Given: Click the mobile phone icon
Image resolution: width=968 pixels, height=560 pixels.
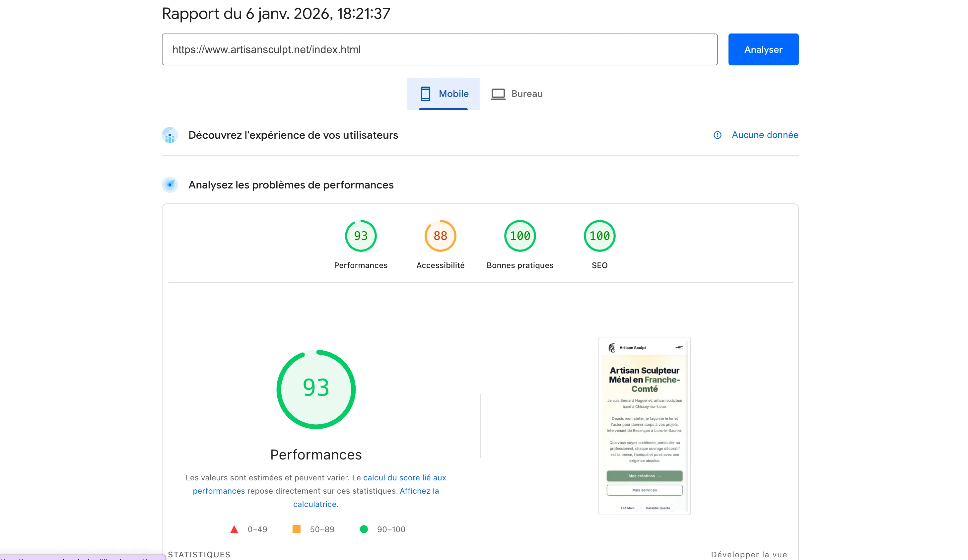Looking at the screenshot, I should (425, 94).
